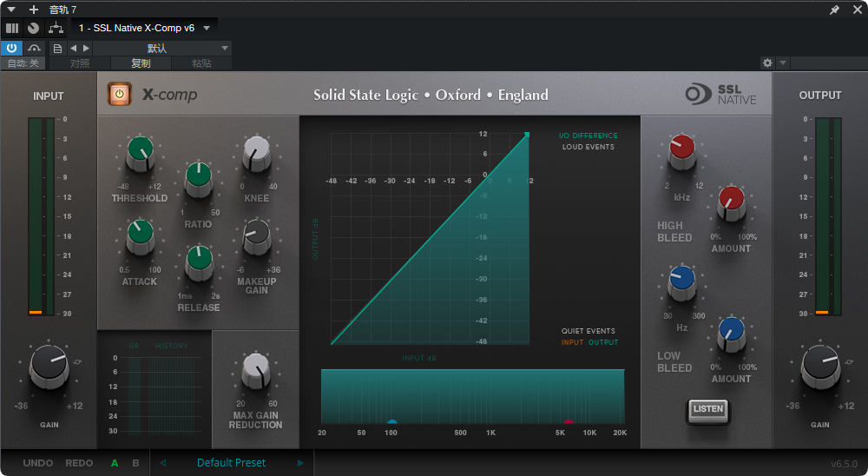This screenshot has height=476, width=868.
Task: Select preset slot A
Action: tap(115, 463)
